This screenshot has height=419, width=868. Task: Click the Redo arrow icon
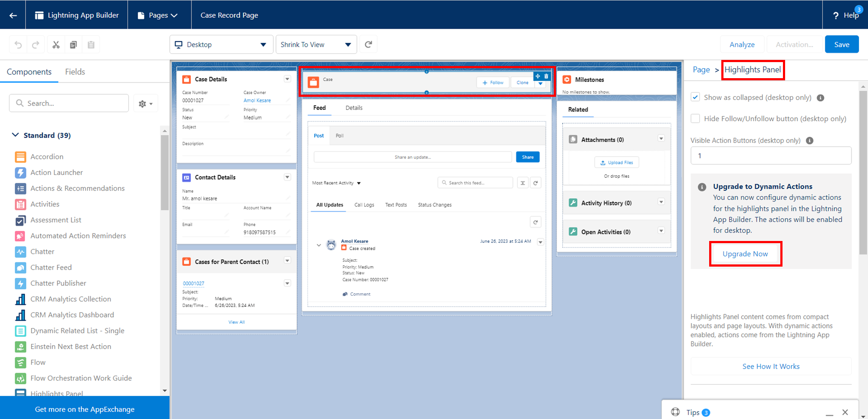tap(36, 44)
